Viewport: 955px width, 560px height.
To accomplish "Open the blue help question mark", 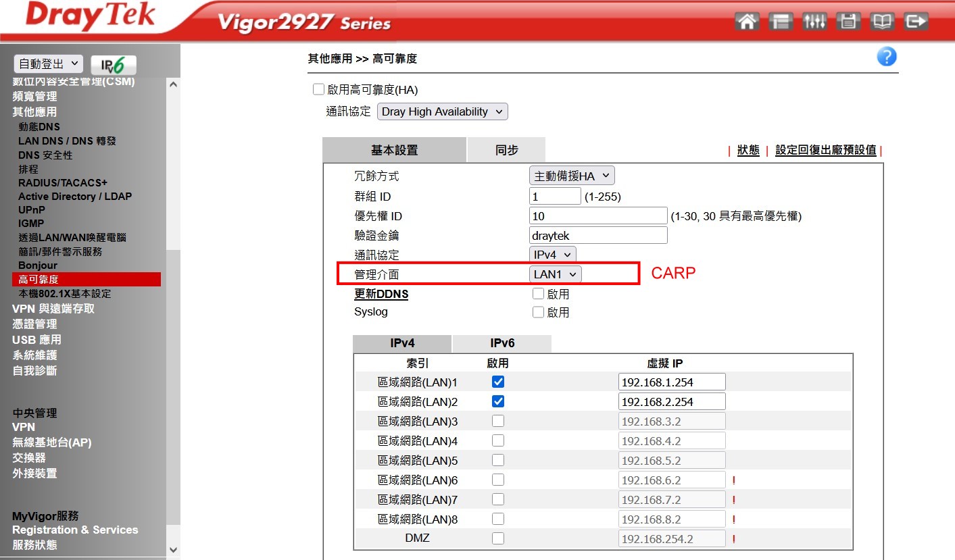I will (x=886, y=57).
